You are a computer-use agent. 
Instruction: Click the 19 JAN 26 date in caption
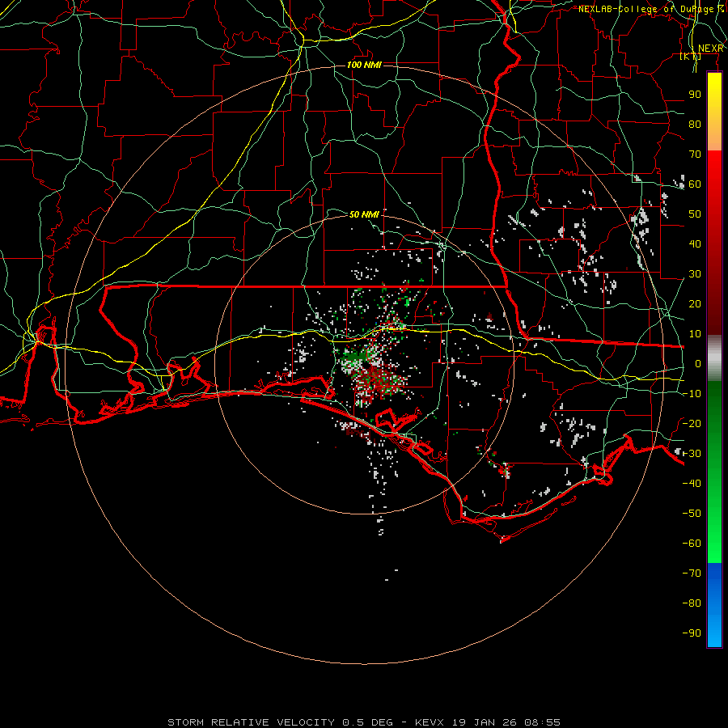click(485, 722)
